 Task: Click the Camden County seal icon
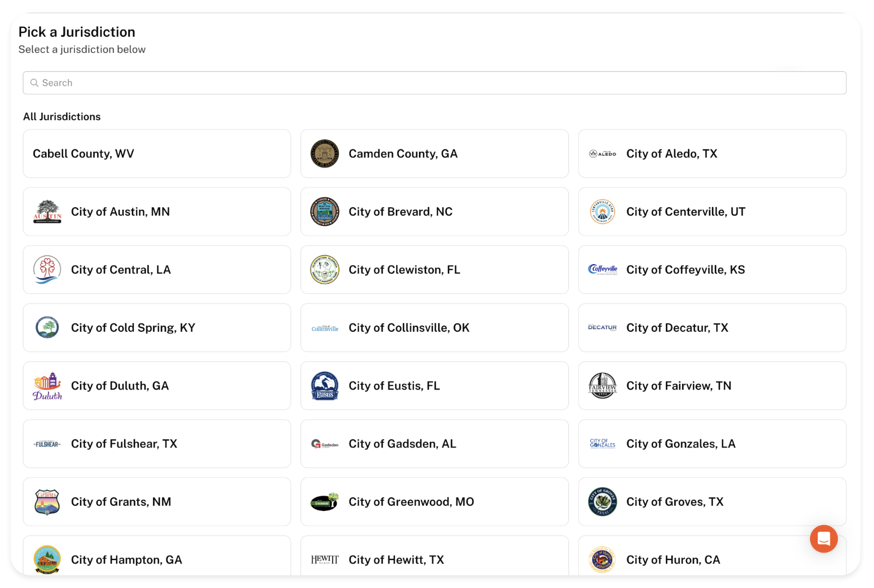pyautogui.click(x=324, y=154)
